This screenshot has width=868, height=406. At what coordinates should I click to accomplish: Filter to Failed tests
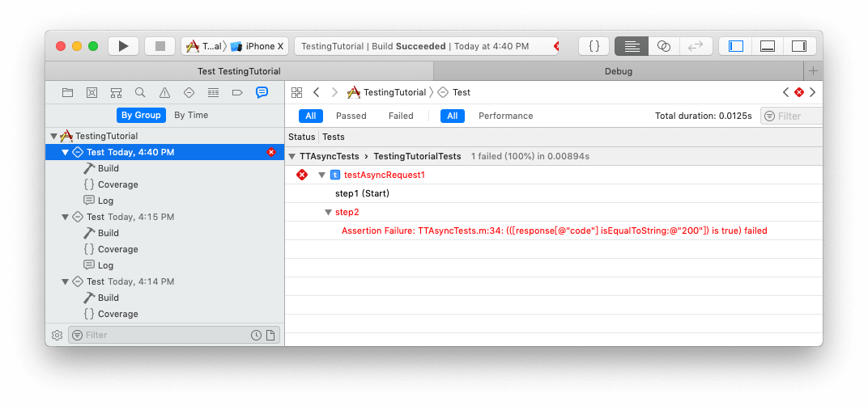tap(401, 116)
